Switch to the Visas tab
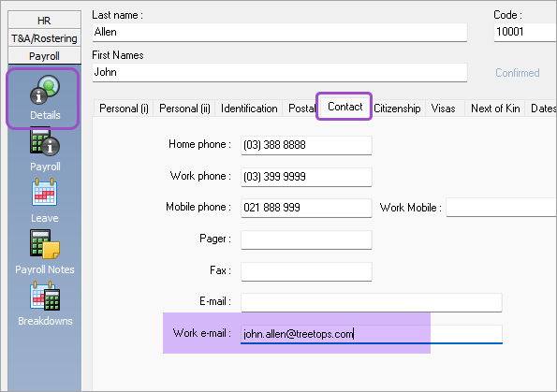 (444, 109)
